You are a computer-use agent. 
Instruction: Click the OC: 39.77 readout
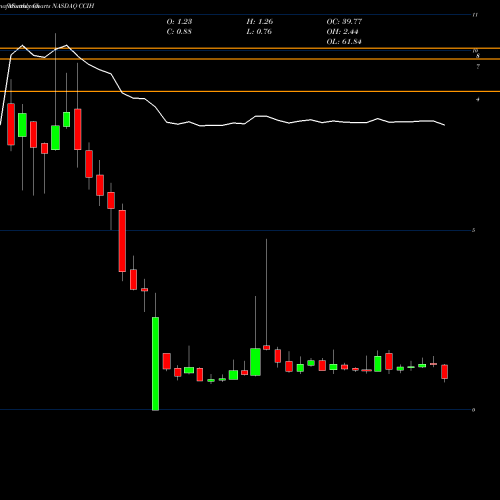tap(344, 21)
